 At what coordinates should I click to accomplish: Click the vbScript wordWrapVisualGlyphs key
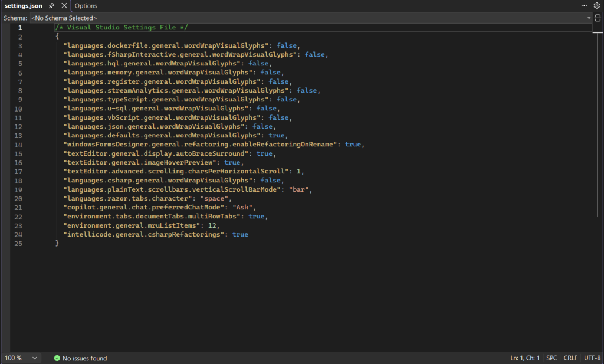click(x=162, y=117)
